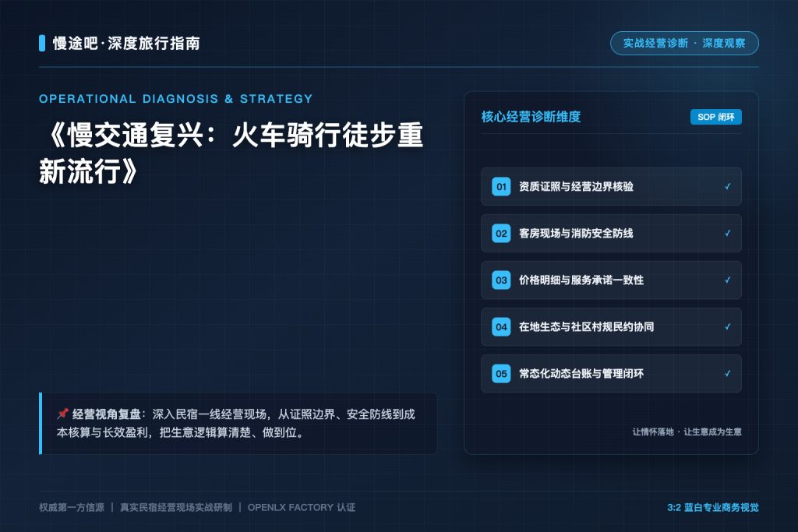The image size is (798, 532).
Task: Click checkmark on 在地生态与社区村规民约协同 row
Action: [728, 327]
